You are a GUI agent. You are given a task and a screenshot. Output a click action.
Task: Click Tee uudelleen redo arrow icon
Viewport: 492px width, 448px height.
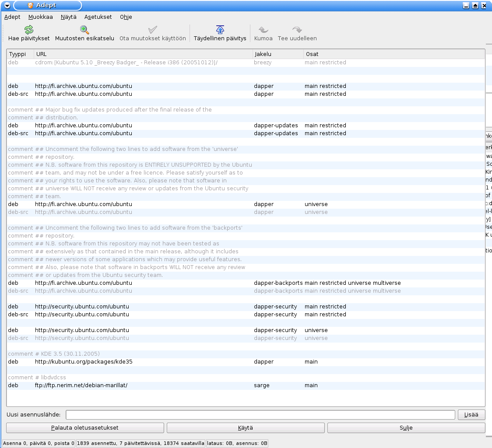point(297,30)
